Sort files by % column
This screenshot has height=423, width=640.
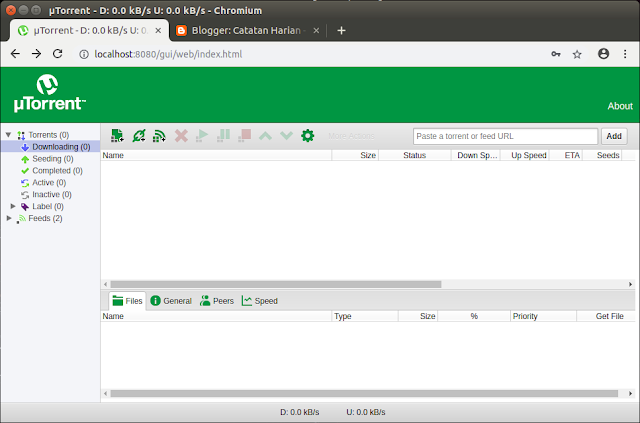point(474,316)
